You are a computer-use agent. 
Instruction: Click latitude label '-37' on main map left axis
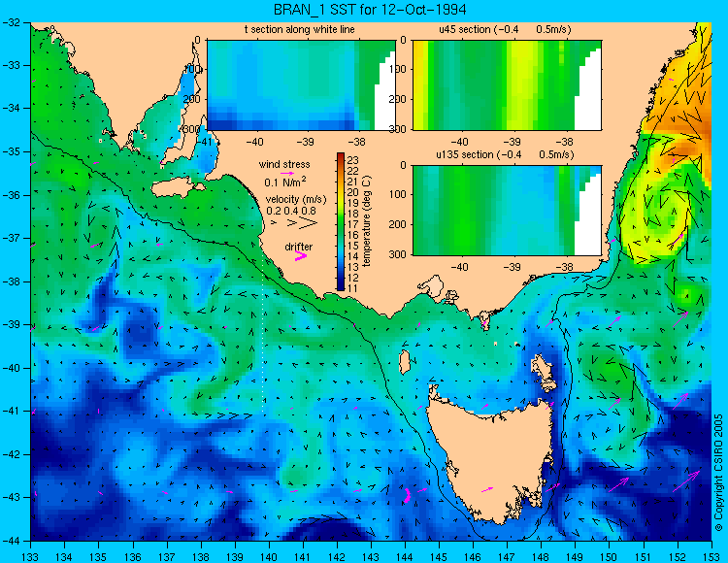tap(11, 238)
